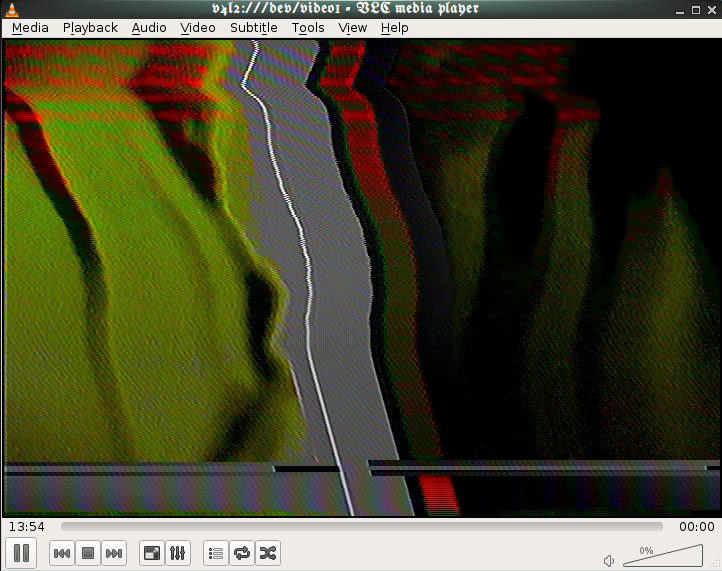The height and width of the screenshot is (571, 722).
Task: Toggle random shuffle playback
Action: pyautogui.click(x=267, y=553)
